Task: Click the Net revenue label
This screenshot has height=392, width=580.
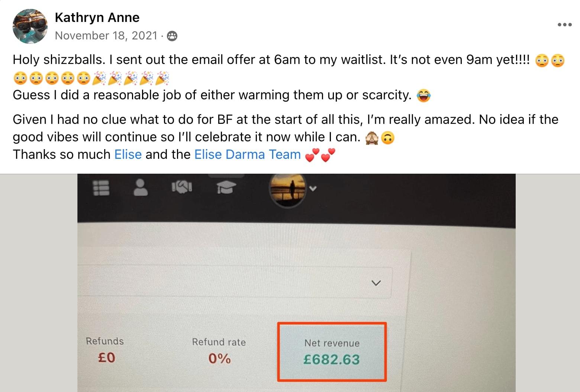Action: [332, 343]
